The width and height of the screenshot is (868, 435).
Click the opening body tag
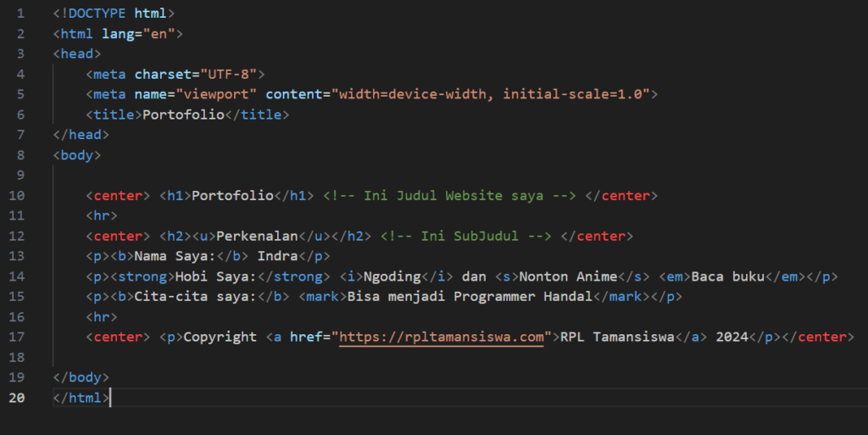[77, 155]
